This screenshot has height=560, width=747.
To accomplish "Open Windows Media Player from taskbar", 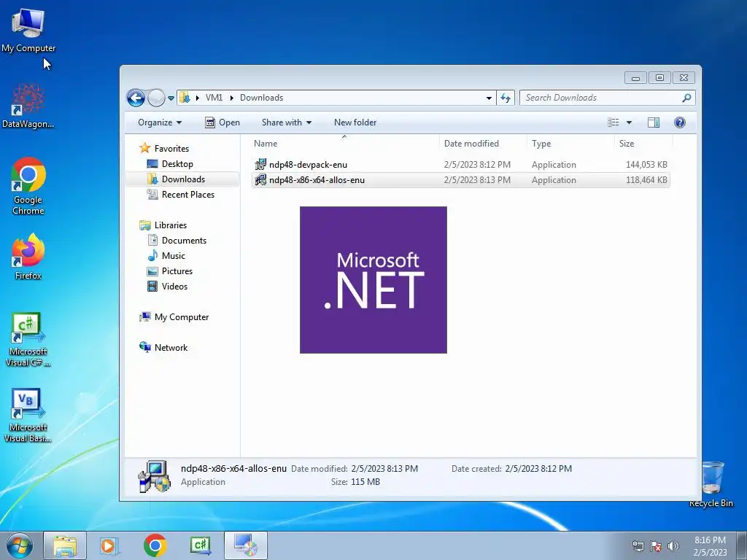I will click(x=109, y=545).
